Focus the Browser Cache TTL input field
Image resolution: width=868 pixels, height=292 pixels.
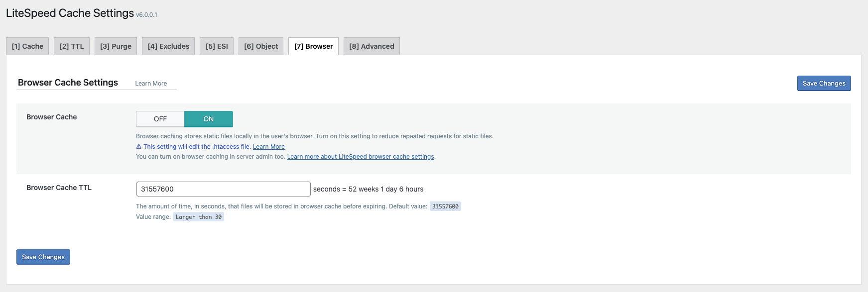point(223,189)
